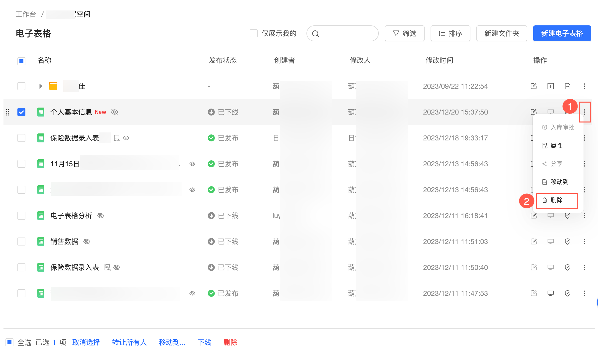Click the search magnifier icon
The height and width of the screenshot is (364, 598).
pos(315,33)
